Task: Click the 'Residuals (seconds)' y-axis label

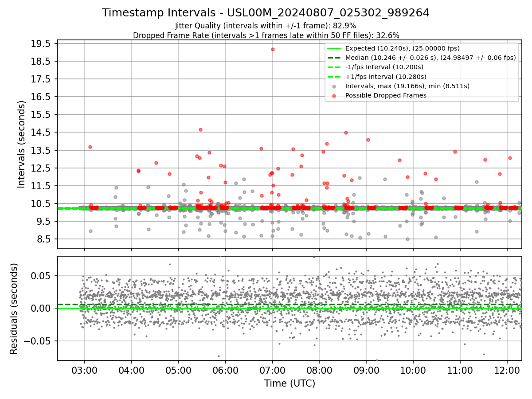Action: tap(14, 309)
